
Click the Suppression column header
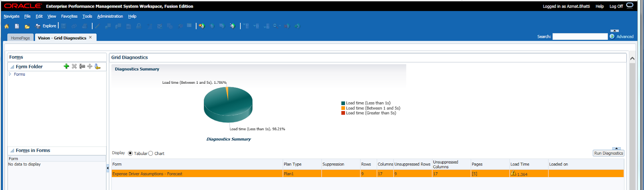[341, 164]
